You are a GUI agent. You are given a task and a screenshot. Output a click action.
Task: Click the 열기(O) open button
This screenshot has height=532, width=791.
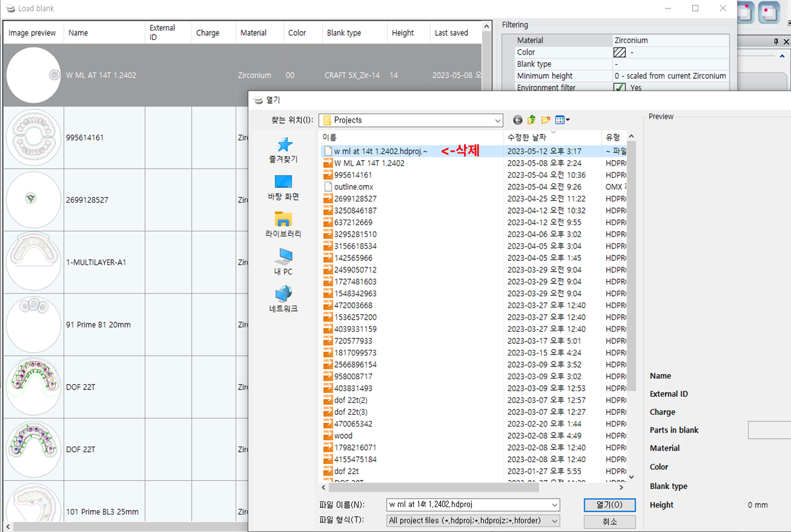point(609,505)
